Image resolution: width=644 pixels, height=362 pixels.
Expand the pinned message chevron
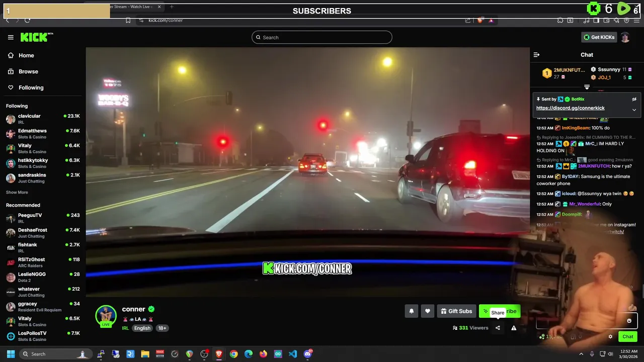coord(634,110)
